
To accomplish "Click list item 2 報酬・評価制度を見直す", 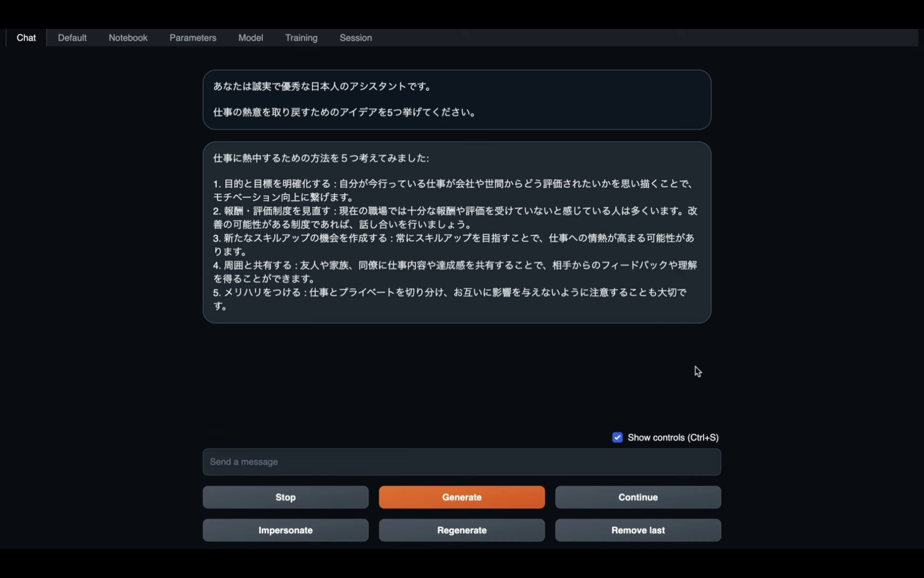I will pos(455,217).
